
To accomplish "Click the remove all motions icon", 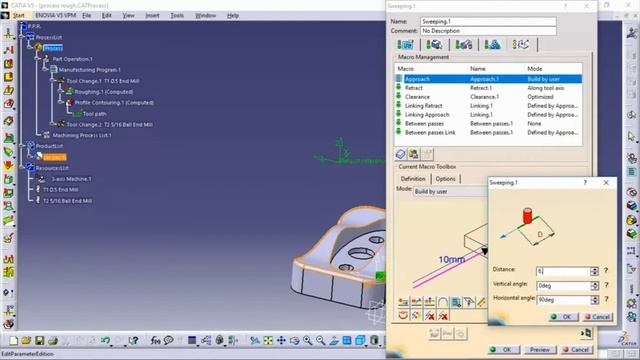I will pos(443,316).
